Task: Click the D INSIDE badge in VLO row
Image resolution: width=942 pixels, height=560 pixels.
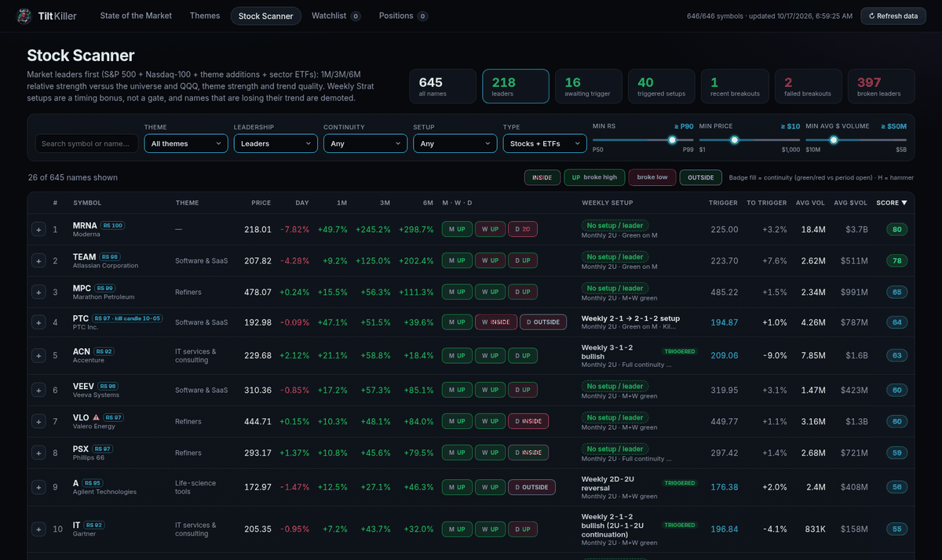Action: point(528,421)
